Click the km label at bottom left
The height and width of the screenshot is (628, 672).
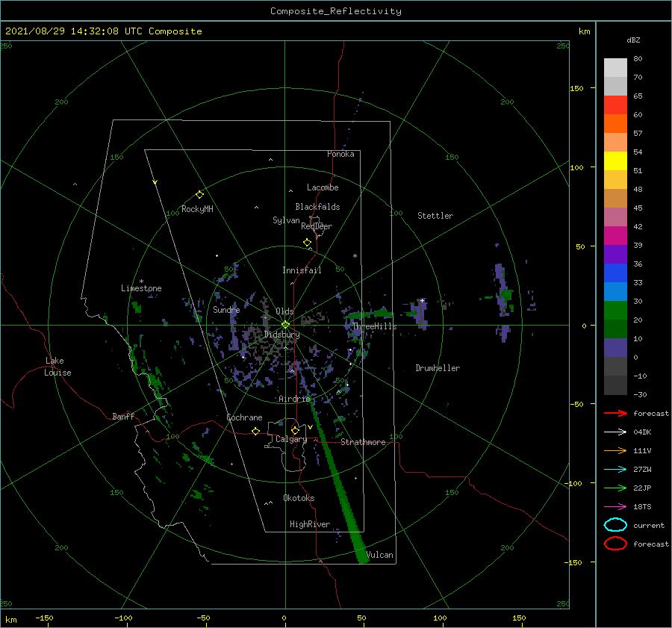click(x=11, y=620)
